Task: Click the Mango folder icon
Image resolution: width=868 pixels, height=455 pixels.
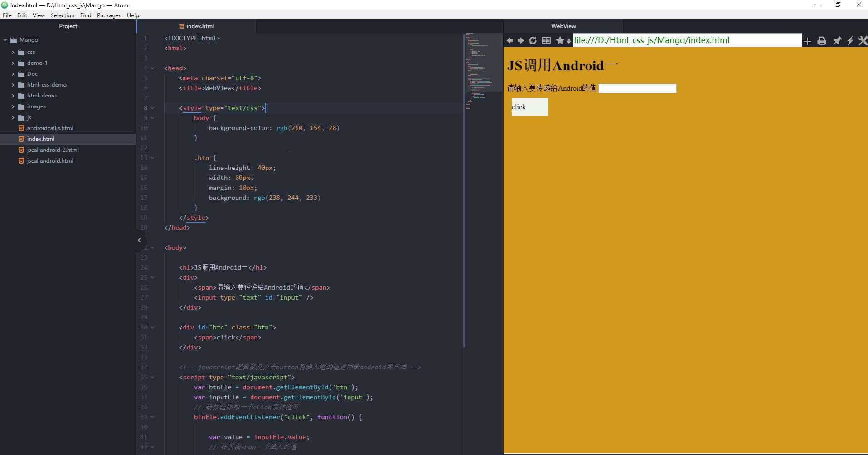Action: coord(14,40)
